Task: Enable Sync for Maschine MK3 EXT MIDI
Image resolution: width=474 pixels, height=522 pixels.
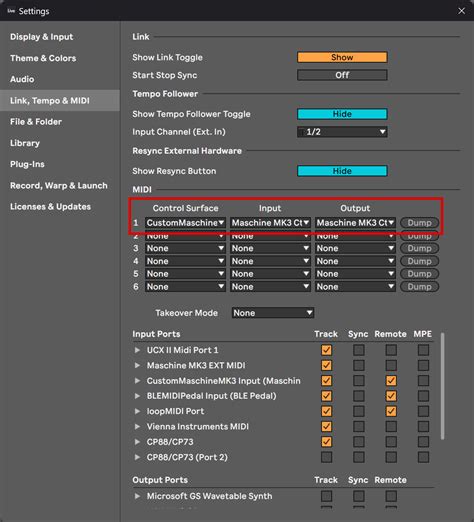Action: pyautogui.click(x=359, y=365)
